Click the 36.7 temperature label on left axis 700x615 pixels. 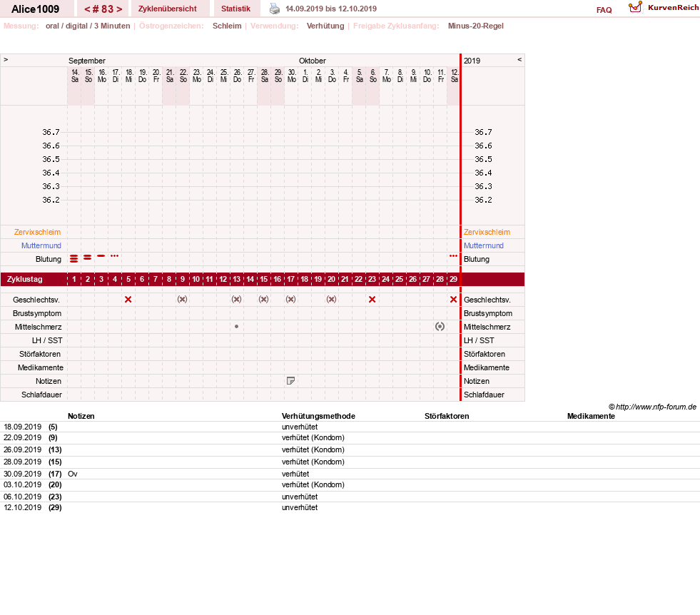coord(51,132)
